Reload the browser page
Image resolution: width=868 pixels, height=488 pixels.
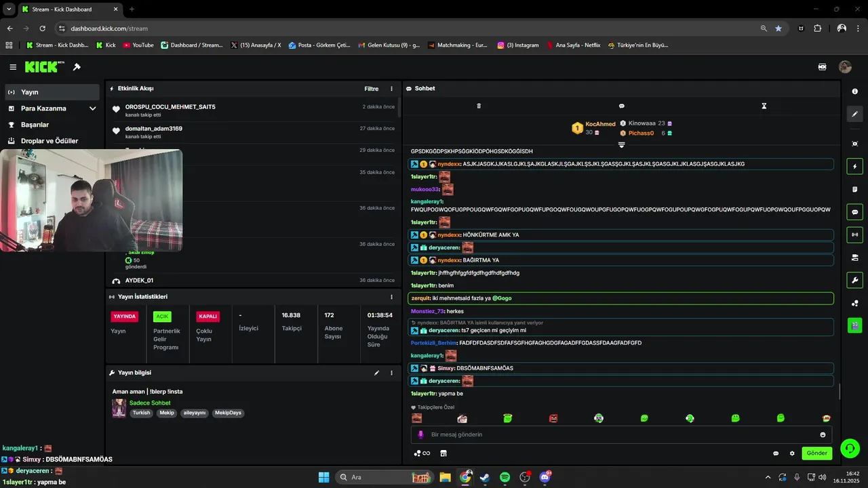click(x=42, y=28)
